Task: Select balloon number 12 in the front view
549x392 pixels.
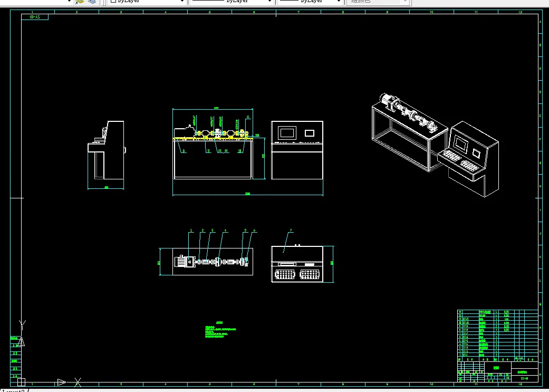Action: (x=220, y=151)
